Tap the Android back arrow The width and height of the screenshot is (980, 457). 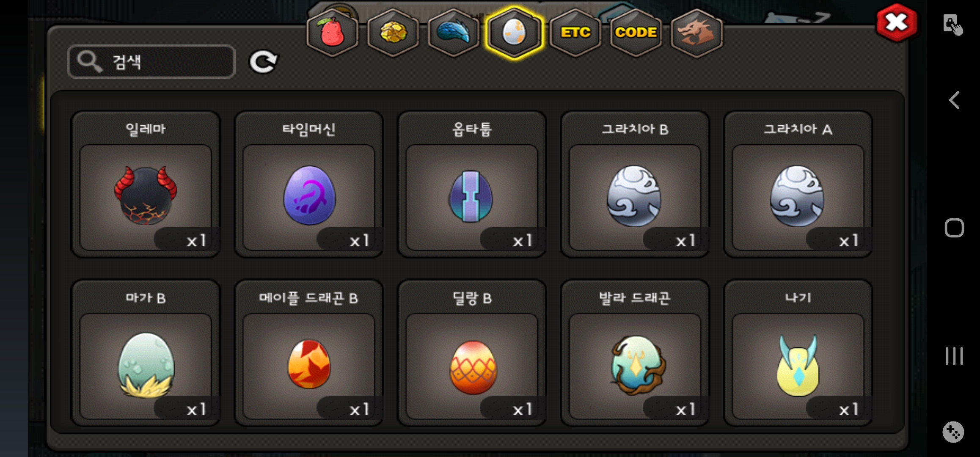coord(954,100)
